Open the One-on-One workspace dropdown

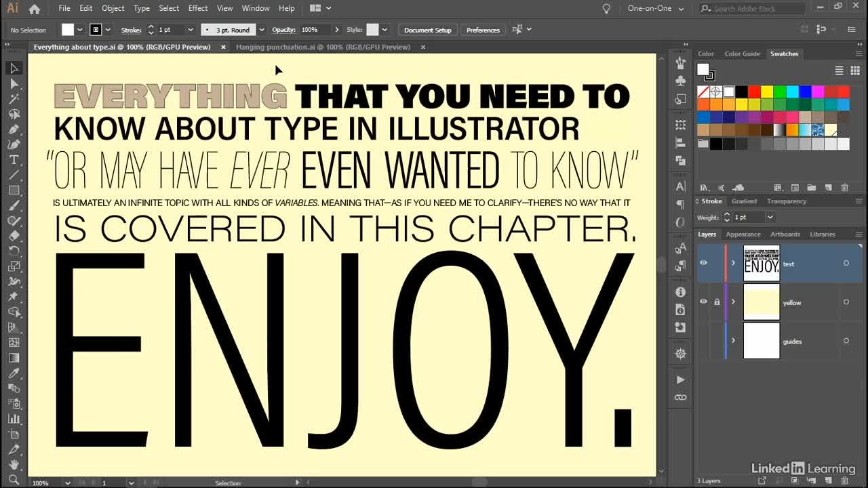656,9
